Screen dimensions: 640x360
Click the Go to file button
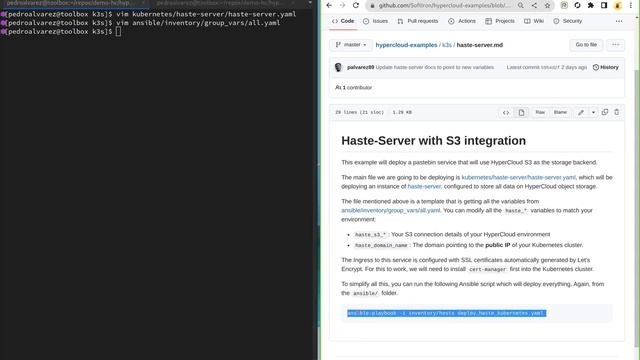(x=586, y=45)
